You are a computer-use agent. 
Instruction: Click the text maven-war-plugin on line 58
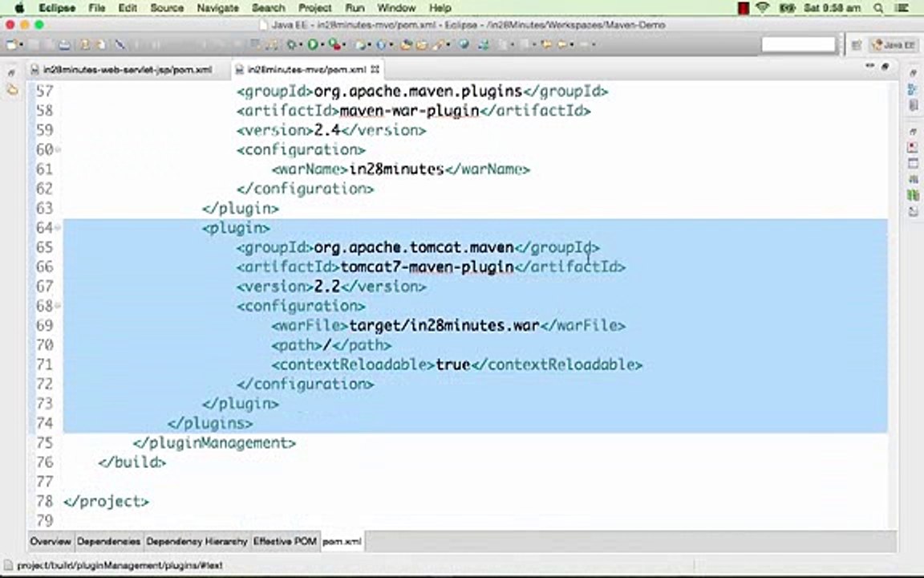pyautogui.click(x=410, y=111)
